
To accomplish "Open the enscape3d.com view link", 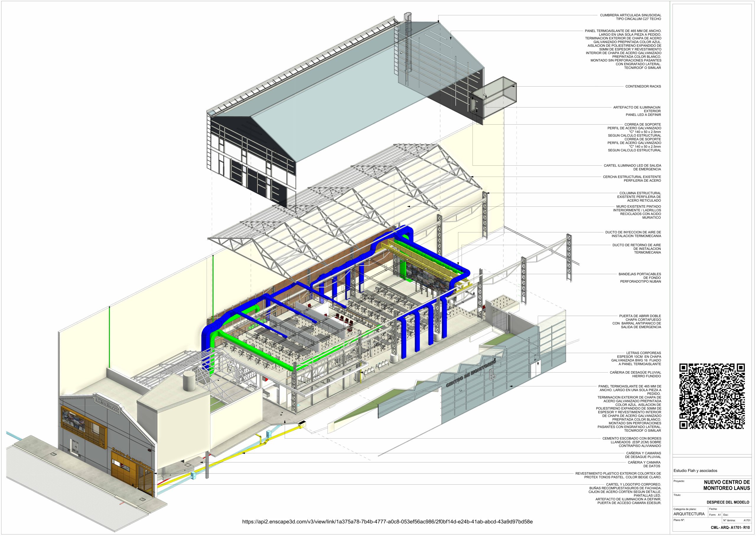I will 387,522.
